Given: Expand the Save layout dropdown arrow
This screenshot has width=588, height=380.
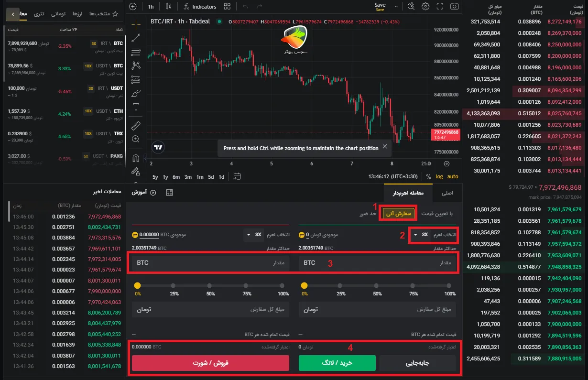Looking at the screenshot, I should [x=396, y=7].
